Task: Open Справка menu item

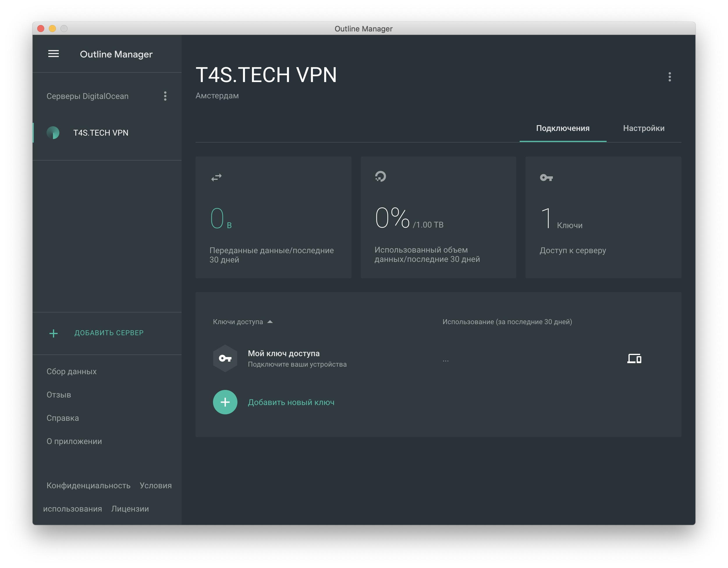Action: (x=63, y=418)
